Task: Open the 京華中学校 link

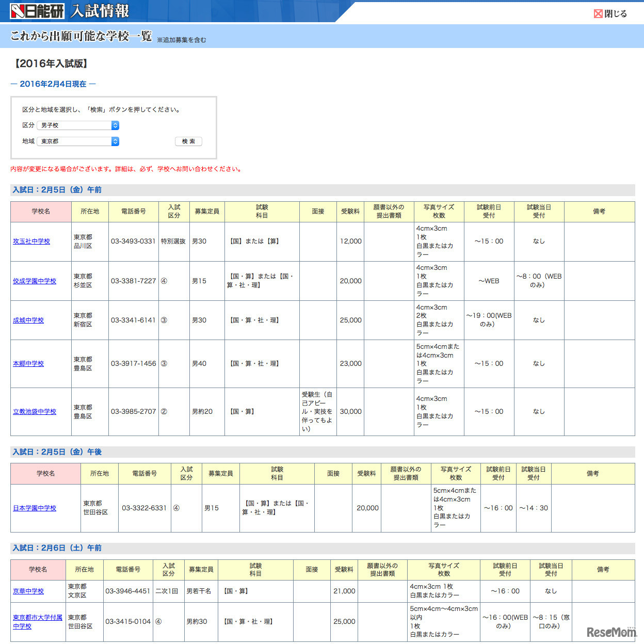Action: click(x=28, y=591)
